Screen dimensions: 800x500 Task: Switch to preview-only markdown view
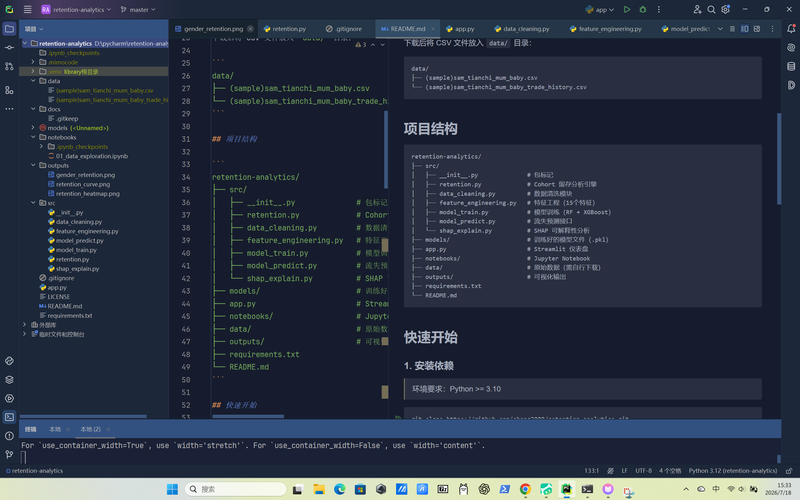click(x=757, y=29)
